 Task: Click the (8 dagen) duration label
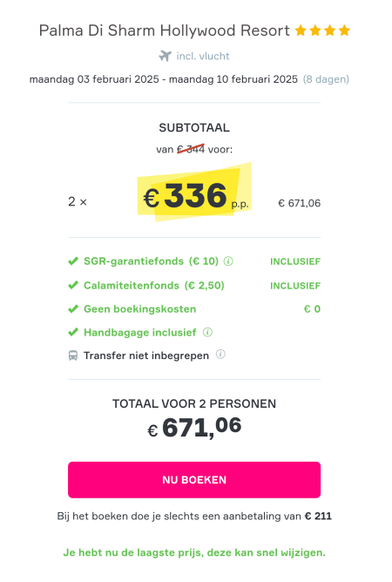tap(326, 79)
